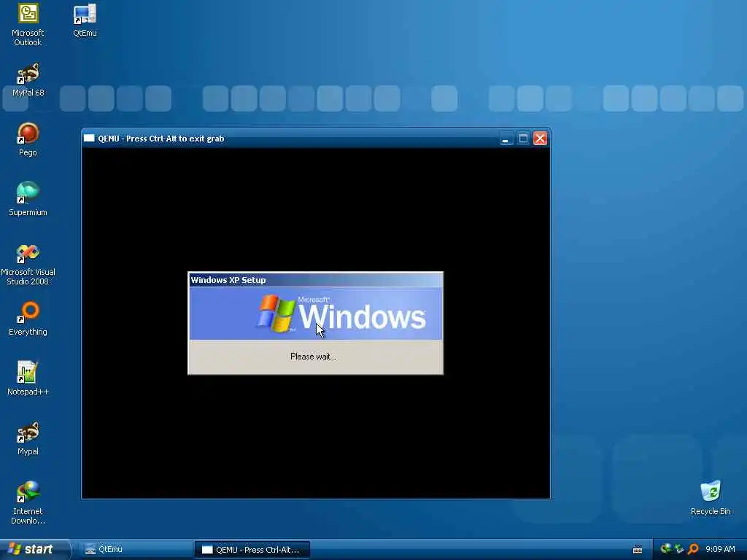Click the "Please wait..." text
This screenshot has width=747, height=560.
click(x=313, y=357)
